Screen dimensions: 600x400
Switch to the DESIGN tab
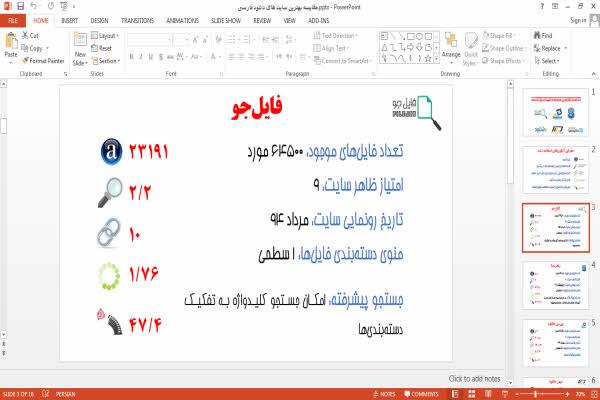click(99, 21)
